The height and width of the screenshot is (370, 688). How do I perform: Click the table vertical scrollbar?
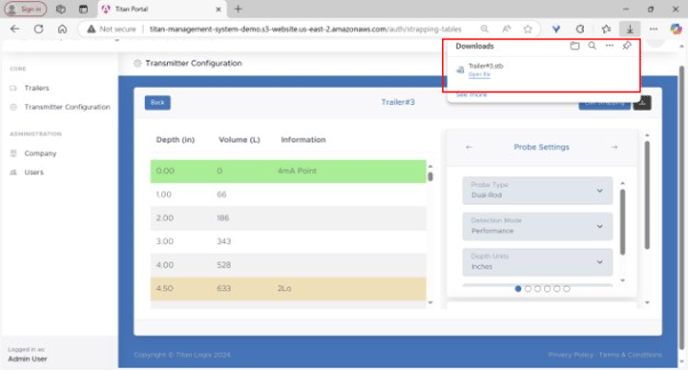tap(430, 176)
